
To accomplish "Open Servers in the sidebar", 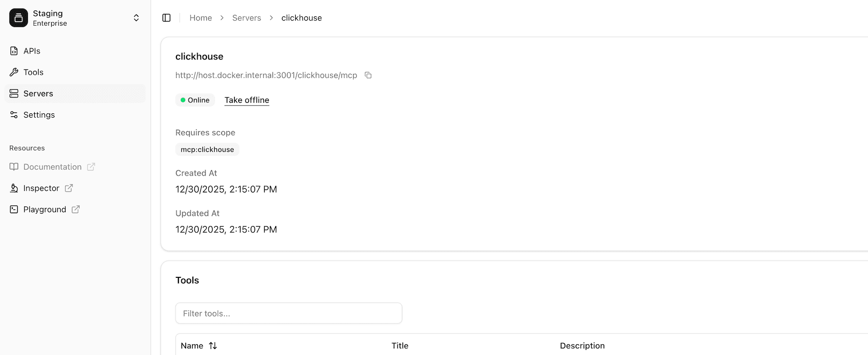I will click(38, 94).
